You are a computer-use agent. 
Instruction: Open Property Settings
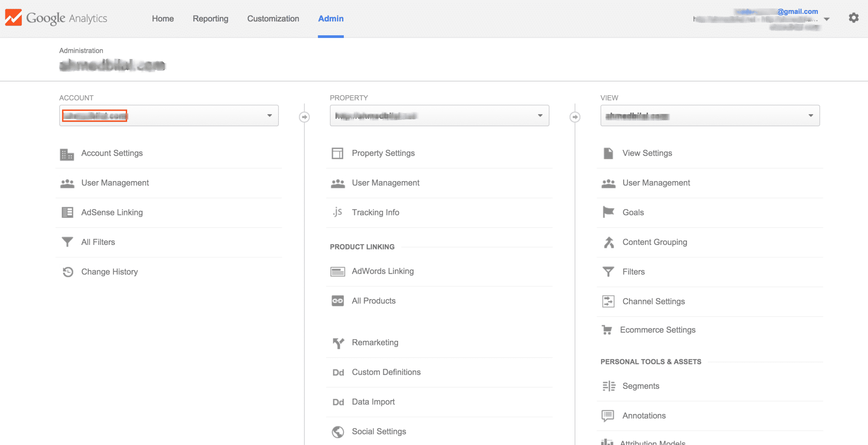click(383, 153)
